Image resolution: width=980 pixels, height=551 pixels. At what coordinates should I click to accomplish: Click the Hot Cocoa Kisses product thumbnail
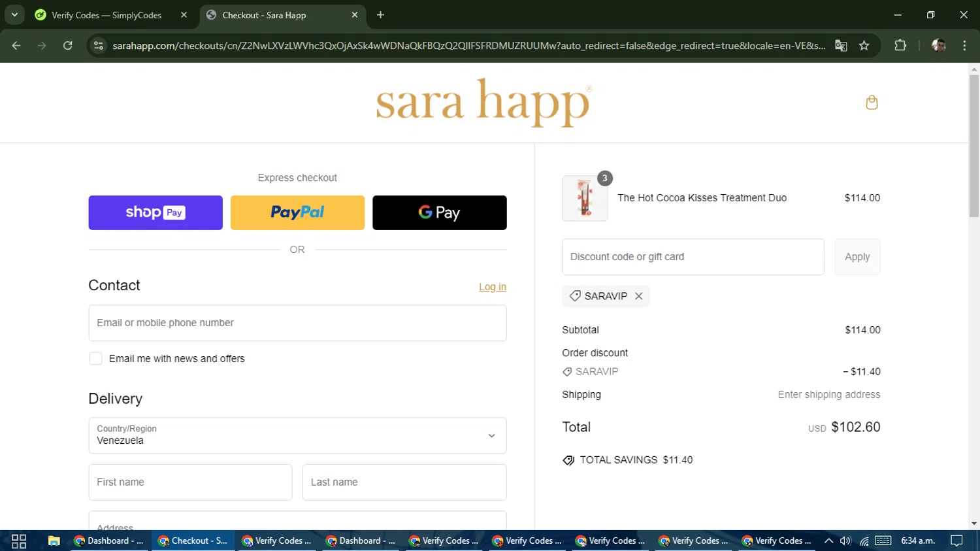[x=585, y=198]
